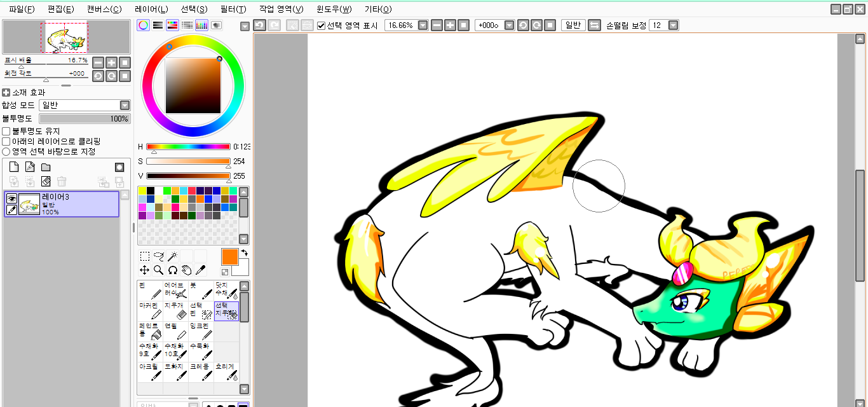Open the 16.66% zoom level dropdown
The image size is (868, 407).
(423, 25)
